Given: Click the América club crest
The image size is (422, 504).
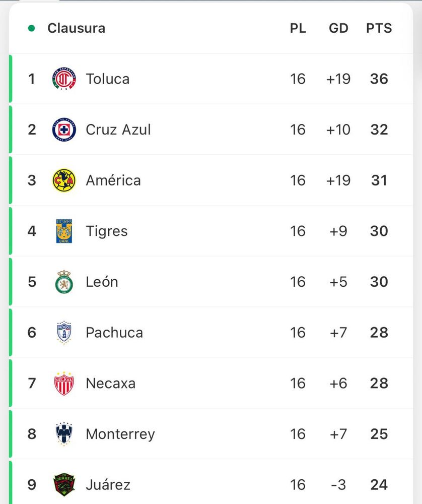Looking at the screenshot, I should coord(64,180).
